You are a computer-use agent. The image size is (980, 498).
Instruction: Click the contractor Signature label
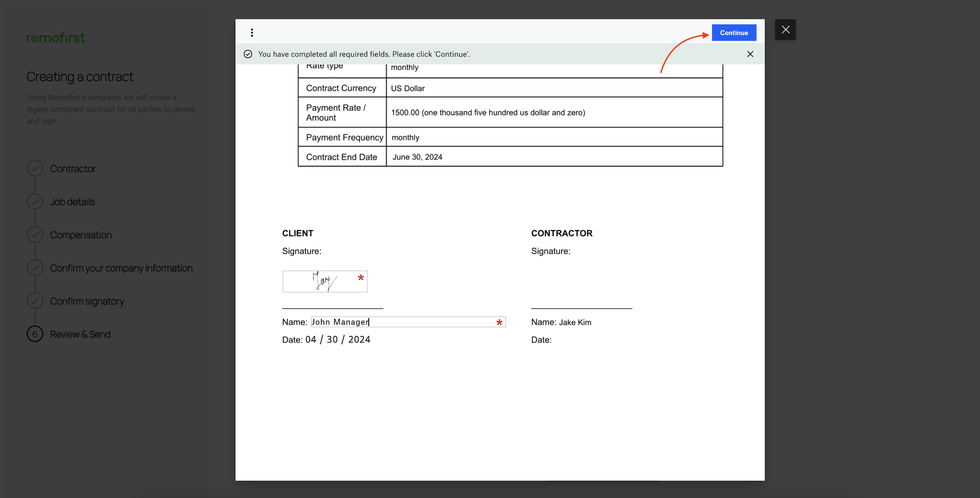point(550,251)
